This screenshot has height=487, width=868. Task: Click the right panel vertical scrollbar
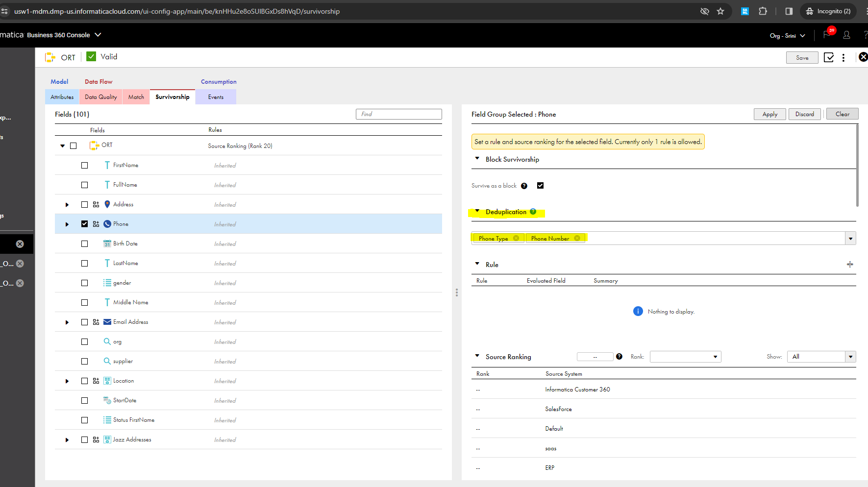pyautogui.click(x=857, y=165)
